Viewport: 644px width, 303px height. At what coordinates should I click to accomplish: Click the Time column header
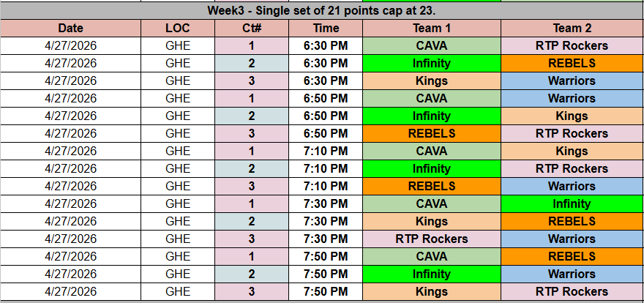click(326, 29)
